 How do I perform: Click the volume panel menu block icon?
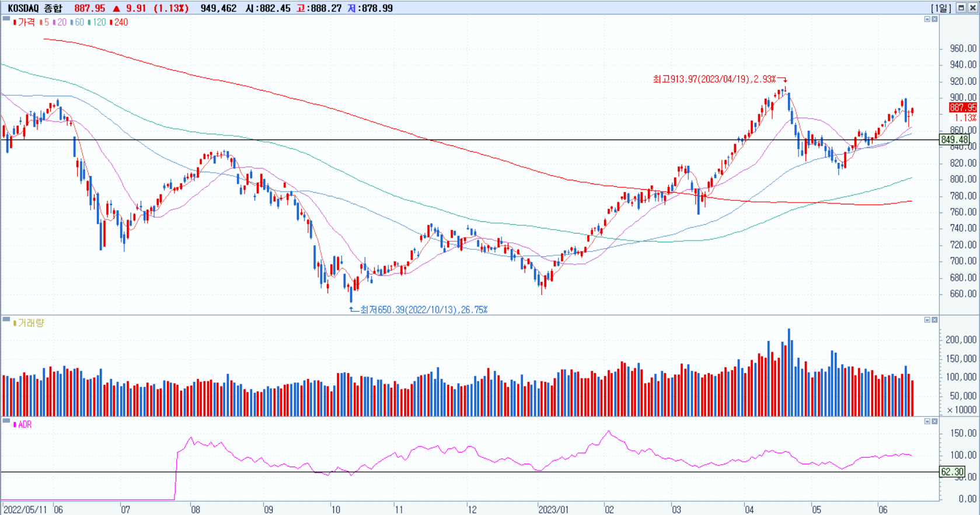pyautogui.click(x=6, y=319)
